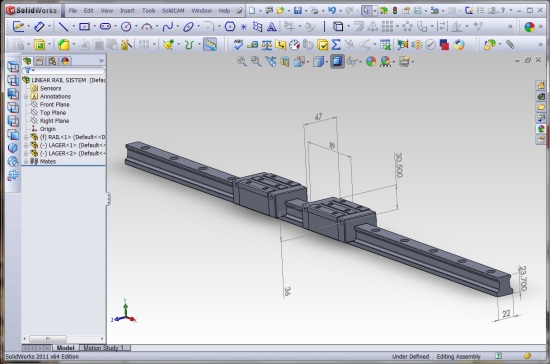550x364 pixels.
Task: Select the Sketch tool icon
Action: [x=18, y=27]
